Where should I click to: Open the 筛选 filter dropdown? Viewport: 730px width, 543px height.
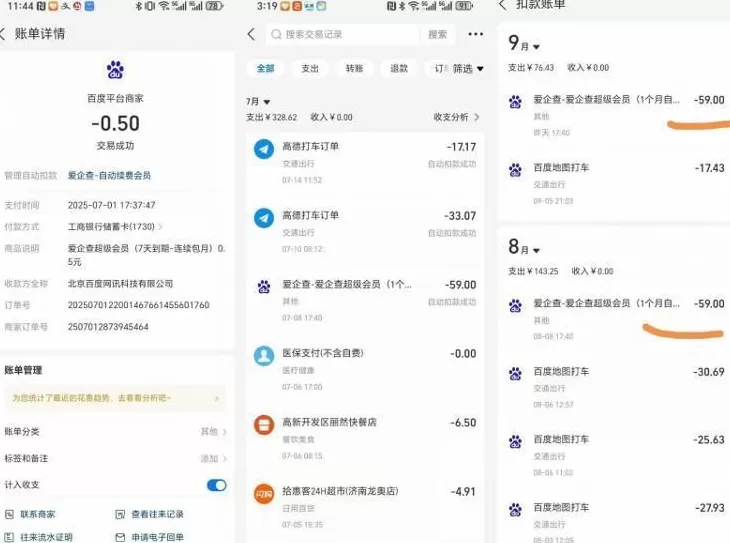tap(468, 68)
